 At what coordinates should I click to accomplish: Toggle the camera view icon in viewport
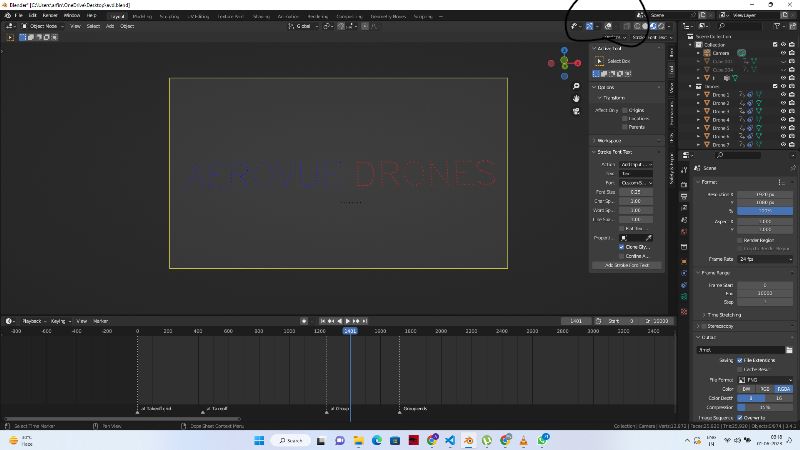(x=576, y=111)
